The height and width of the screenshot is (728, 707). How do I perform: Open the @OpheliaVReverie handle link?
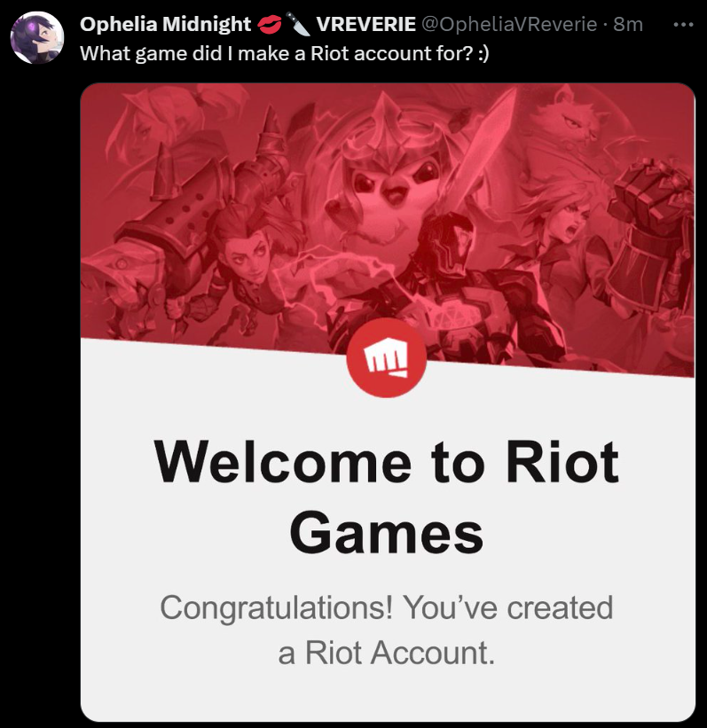pyautogui.click(x=509, y=24)
